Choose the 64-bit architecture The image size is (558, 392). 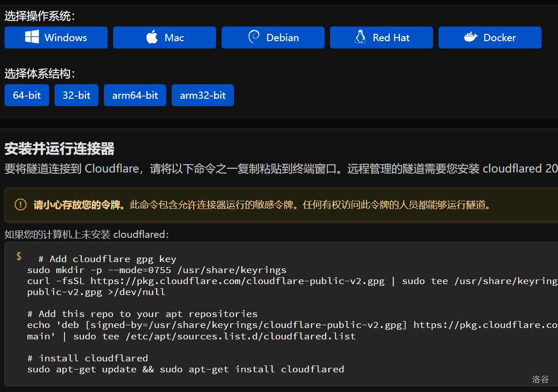(x=27, y=95)
